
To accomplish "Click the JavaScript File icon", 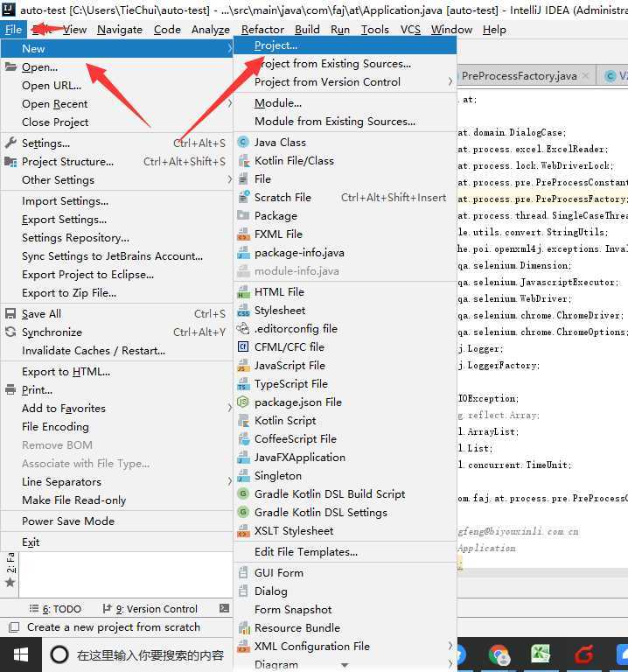I will 243,366.
